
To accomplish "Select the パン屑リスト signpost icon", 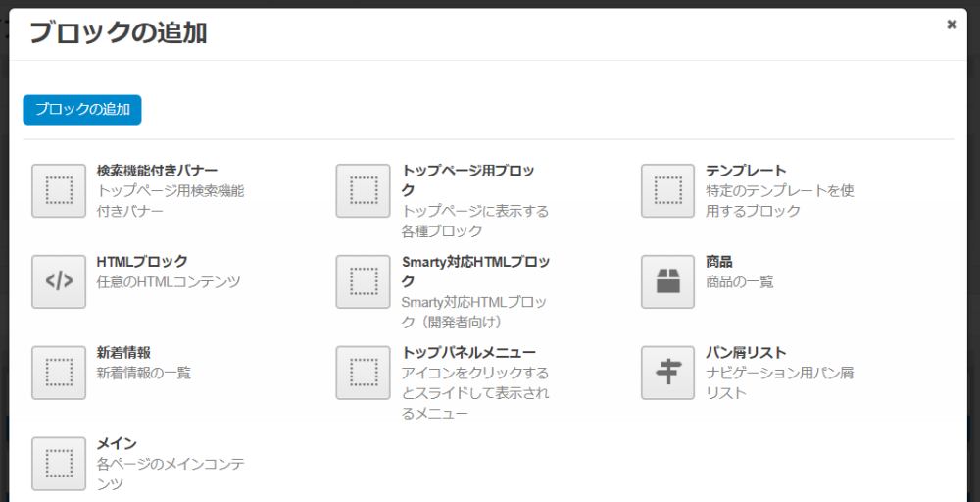I will (x=668, y=373).
